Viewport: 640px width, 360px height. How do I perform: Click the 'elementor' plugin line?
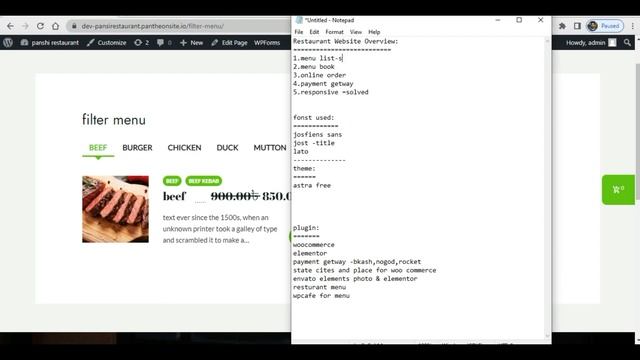click(x=310, y=253)
